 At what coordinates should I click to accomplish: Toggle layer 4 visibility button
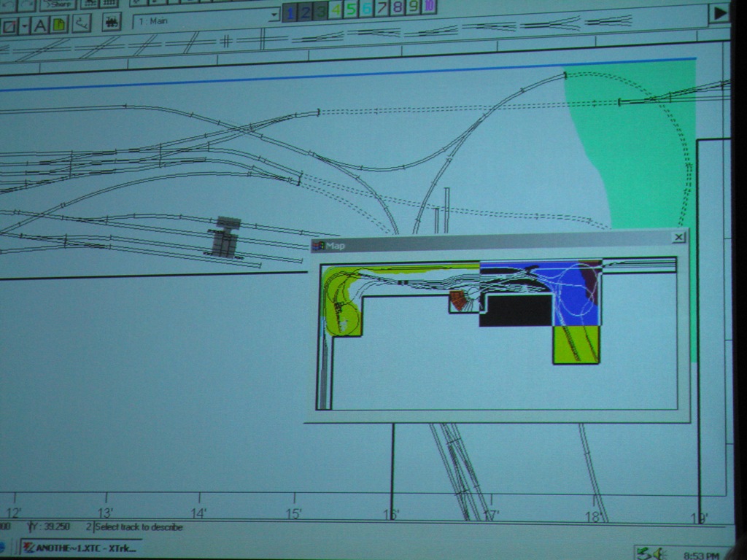tap(336, 10)
